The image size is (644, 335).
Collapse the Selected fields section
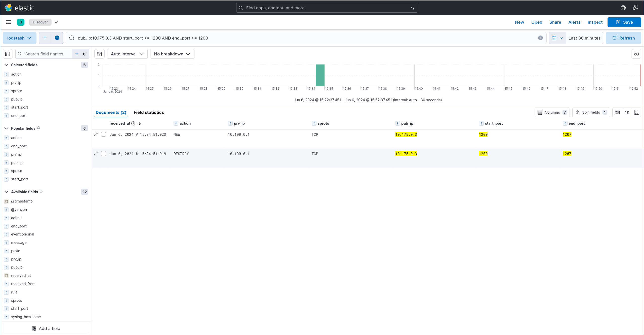click(7, 65)
